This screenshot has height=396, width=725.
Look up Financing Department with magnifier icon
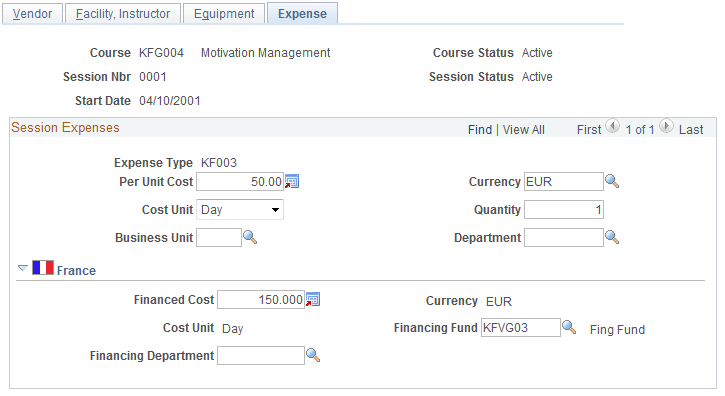click(x=313, y=355)
